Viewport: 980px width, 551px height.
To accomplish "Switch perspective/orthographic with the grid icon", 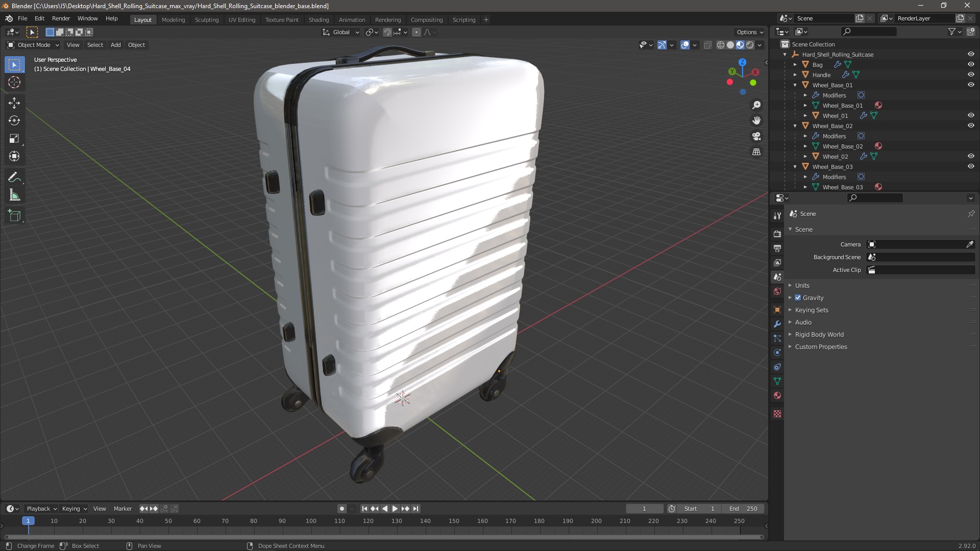I will 756,152.
